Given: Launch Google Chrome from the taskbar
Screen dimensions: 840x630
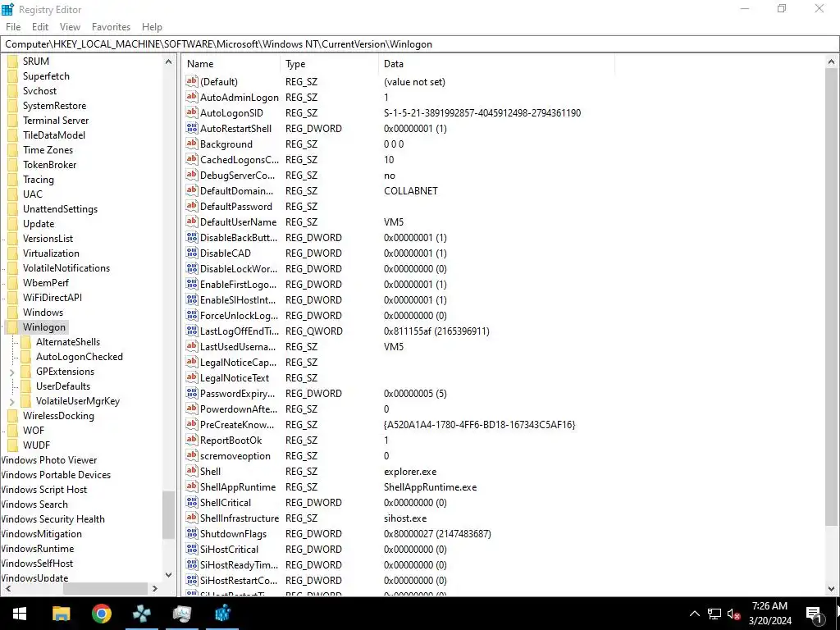Looking at the screenshot, I should click(101, 614).
